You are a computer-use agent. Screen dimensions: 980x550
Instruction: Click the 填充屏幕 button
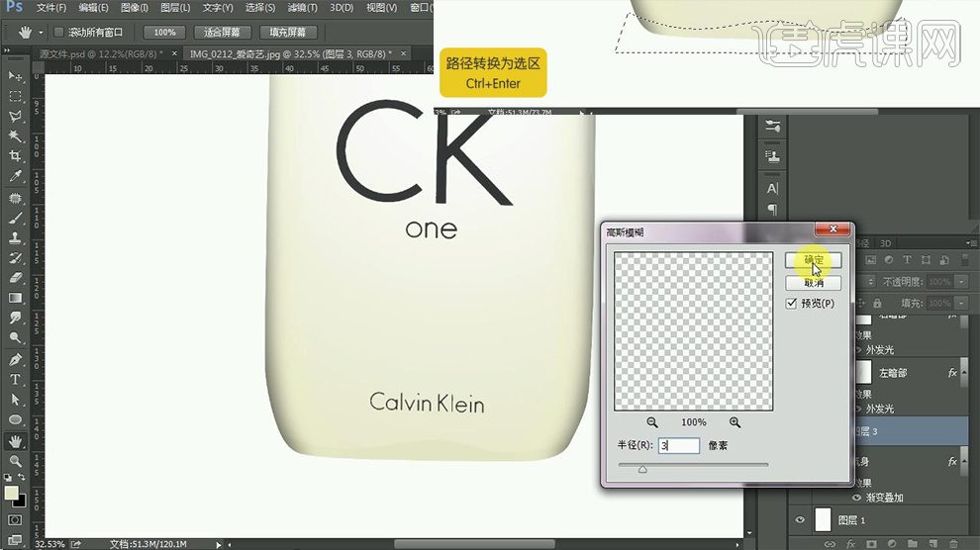(x=287, y=32)
